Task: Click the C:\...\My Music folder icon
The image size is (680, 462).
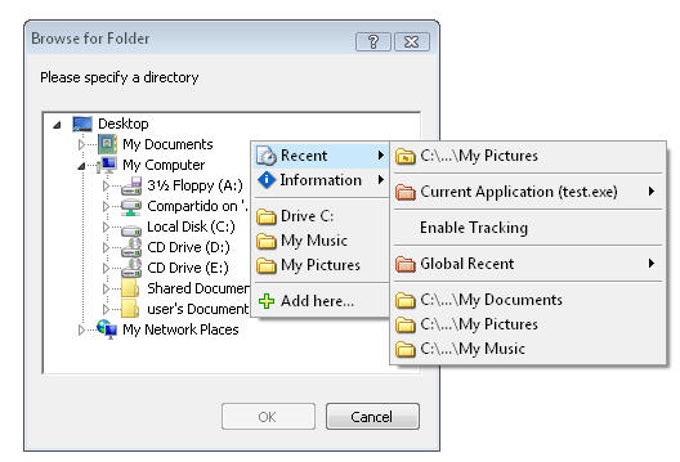Action: click(405, 349)
